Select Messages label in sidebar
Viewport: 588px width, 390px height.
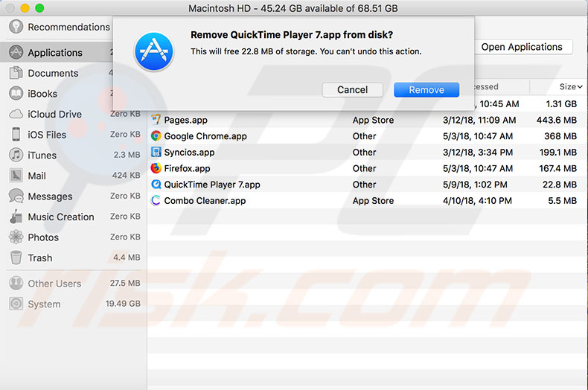pos(51,196)
